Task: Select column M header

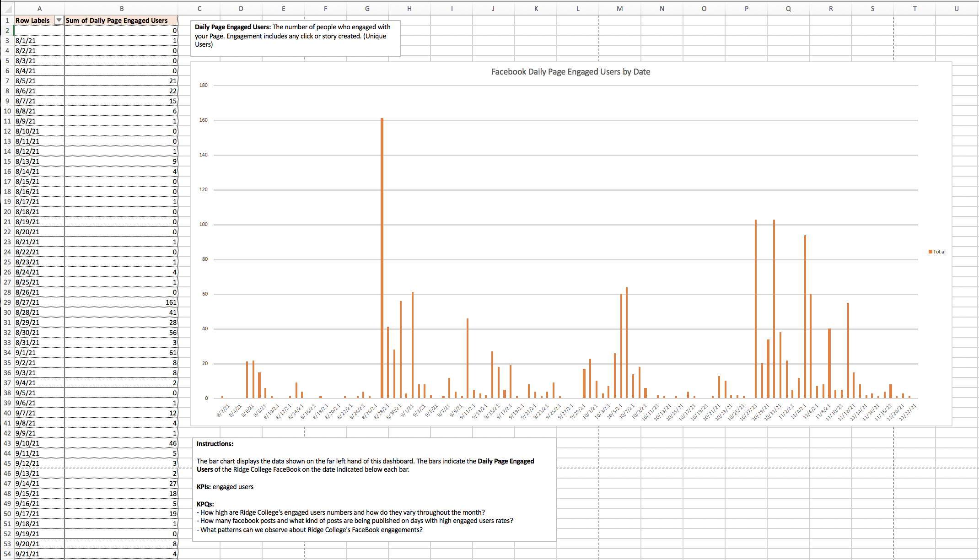Action: click(x=619, y=8)
